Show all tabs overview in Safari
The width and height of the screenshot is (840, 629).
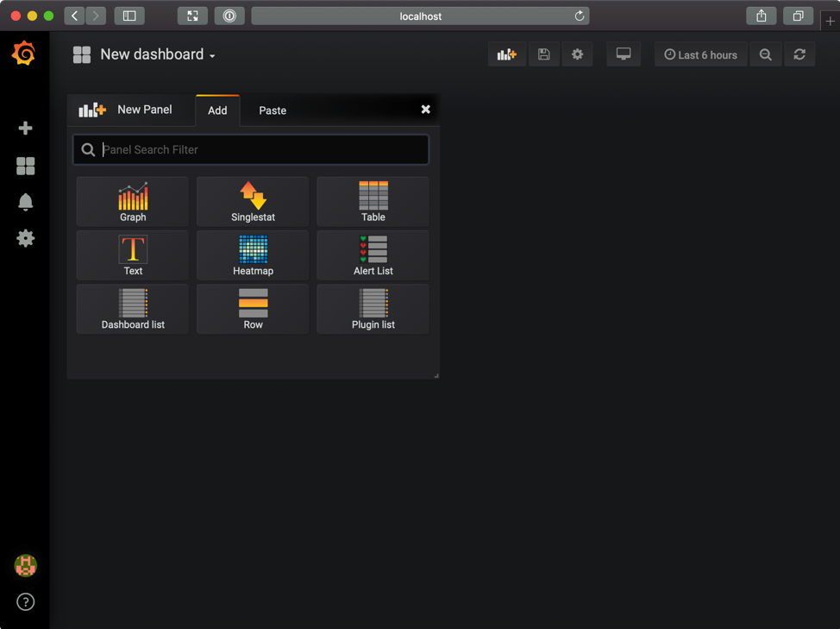(799, 16)
